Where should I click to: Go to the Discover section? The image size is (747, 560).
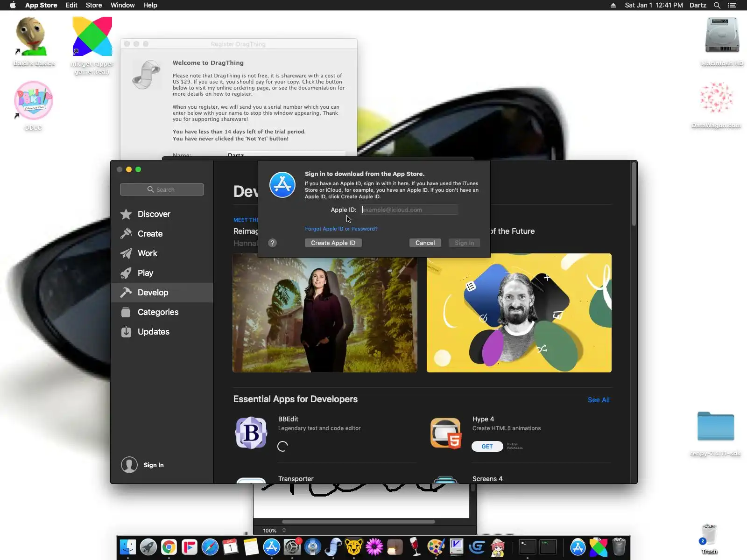(x=162, y=214)
